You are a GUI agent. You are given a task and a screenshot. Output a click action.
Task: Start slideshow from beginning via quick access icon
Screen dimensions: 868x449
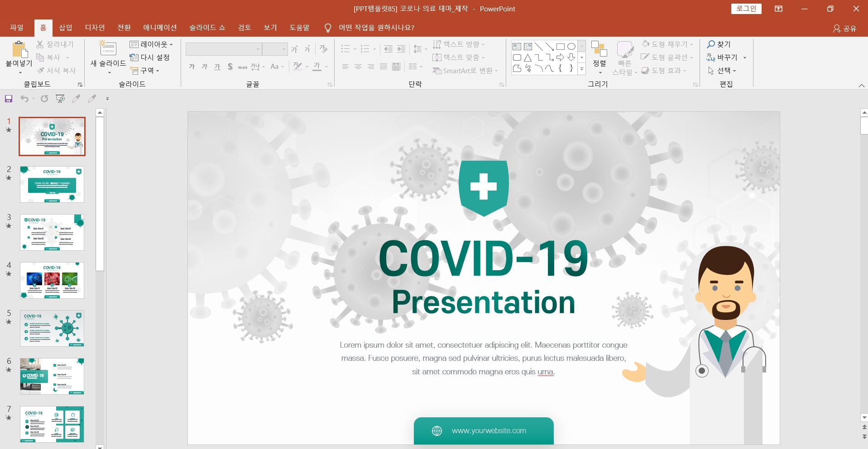click(60, 99)
